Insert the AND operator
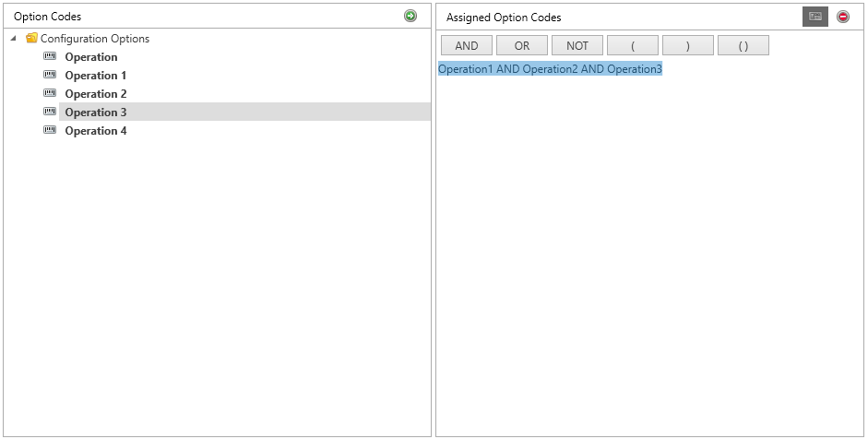Screen dimensions: 868x439 point(467,46)
